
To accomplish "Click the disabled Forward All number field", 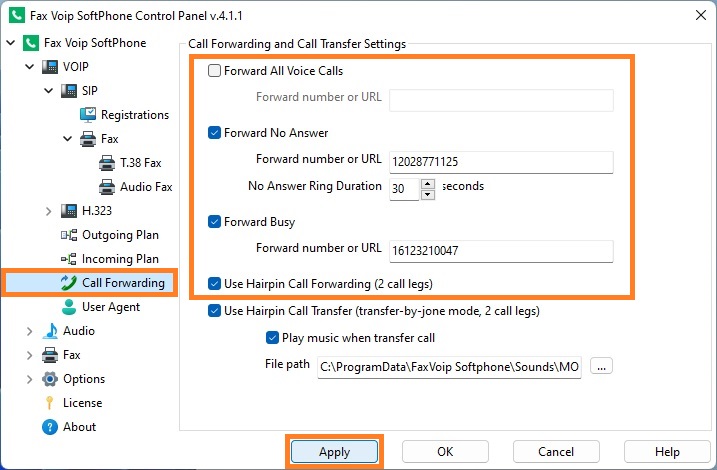I will 501,100.
